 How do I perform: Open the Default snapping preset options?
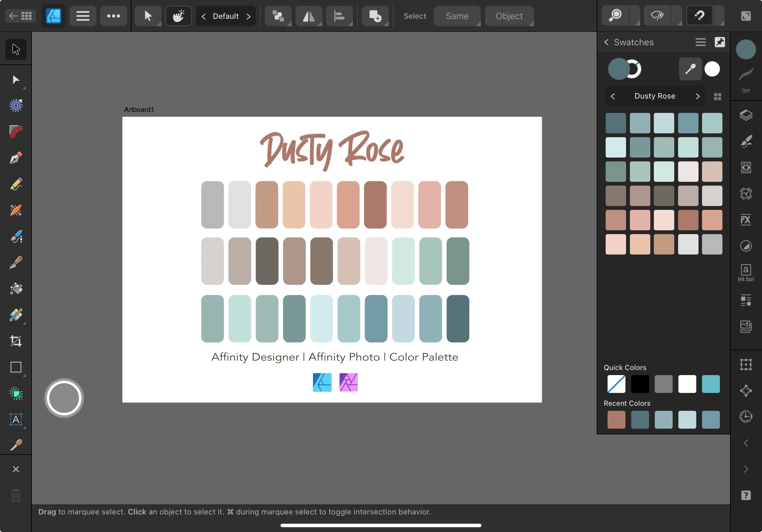(226, 16)
